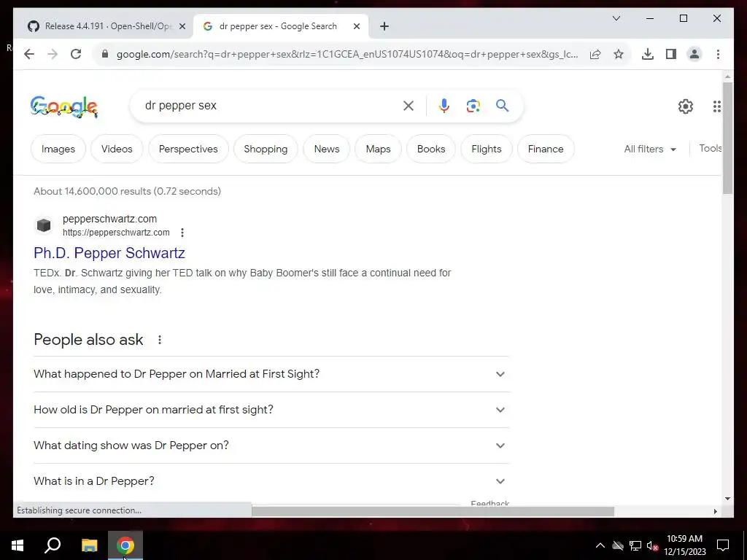Reload the current page

point(76,54)
